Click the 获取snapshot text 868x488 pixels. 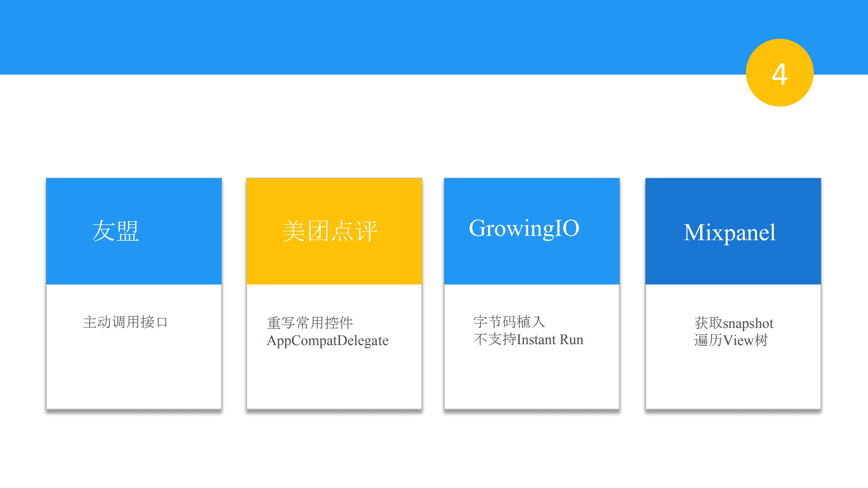(733, 323)
